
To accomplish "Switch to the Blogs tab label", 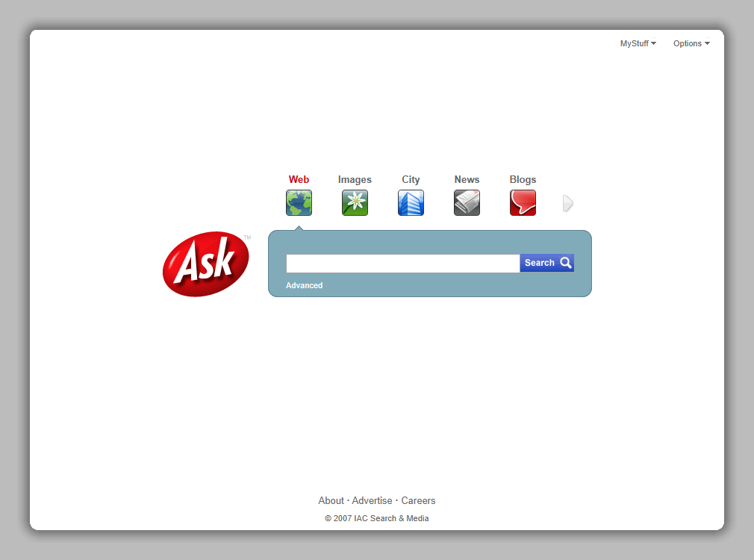I will click(x=523, y=179).
